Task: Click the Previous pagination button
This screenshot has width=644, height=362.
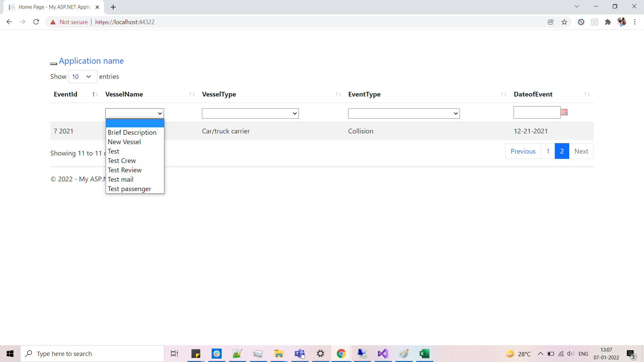Action: pyautogui.click(x=523, y=151)
